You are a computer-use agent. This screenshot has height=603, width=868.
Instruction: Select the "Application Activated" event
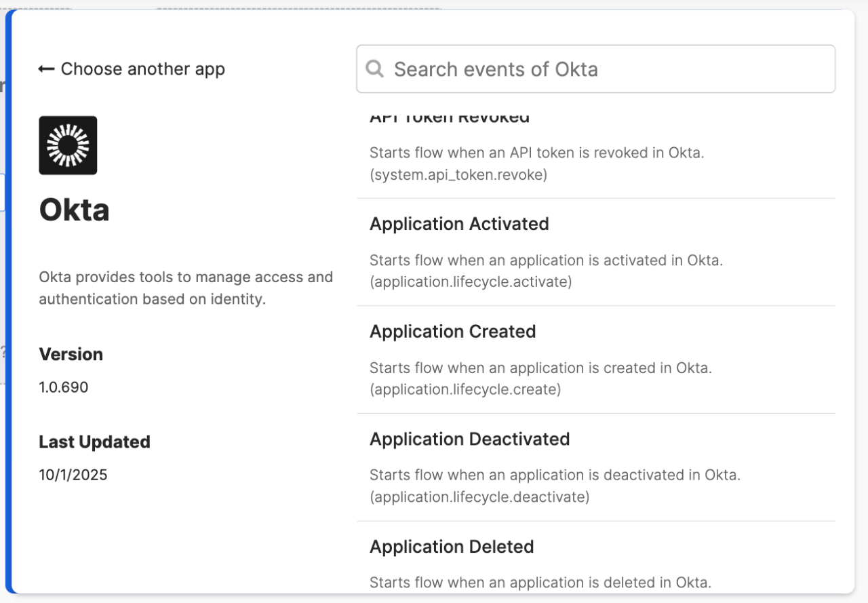459,224
